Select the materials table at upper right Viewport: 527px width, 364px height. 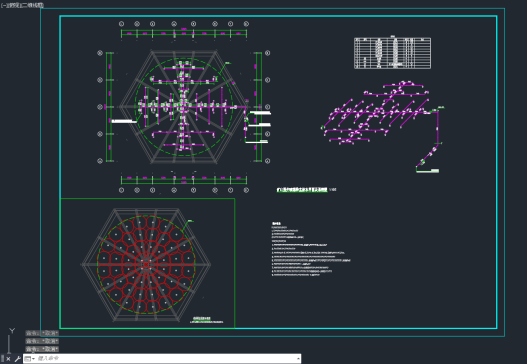click(x=393, y=53)
